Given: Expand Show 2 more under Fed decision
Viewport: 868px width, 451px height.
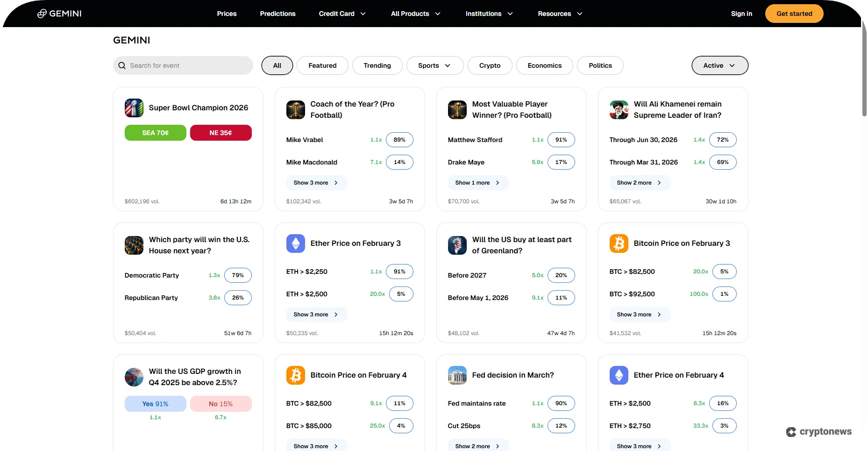Looking at the screenshot, I should pos(478,446).
